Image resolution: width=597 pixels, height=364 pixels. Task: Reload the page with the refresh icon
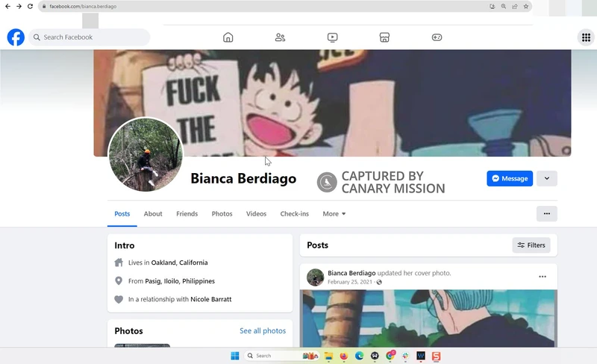coord(30,6)
